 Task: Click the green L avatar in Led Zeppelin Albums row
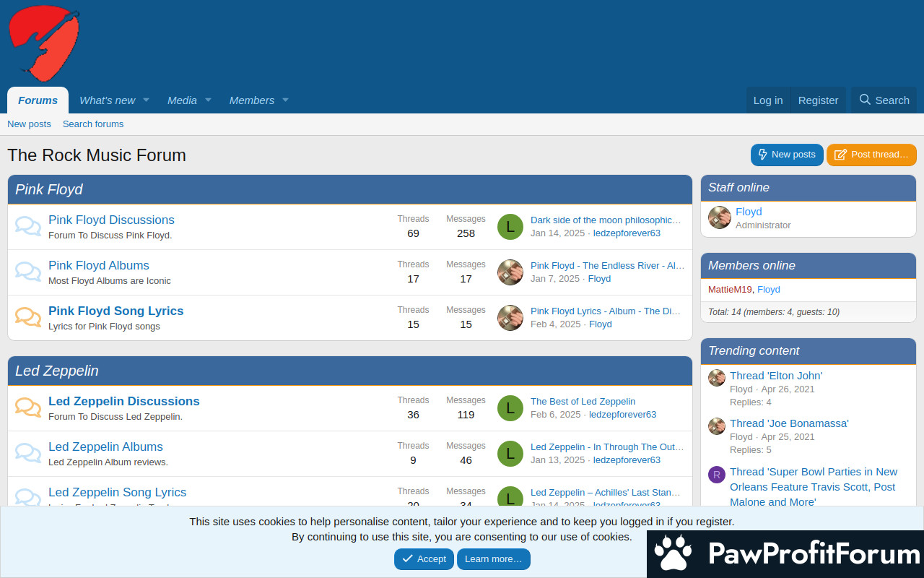[510, 454]
